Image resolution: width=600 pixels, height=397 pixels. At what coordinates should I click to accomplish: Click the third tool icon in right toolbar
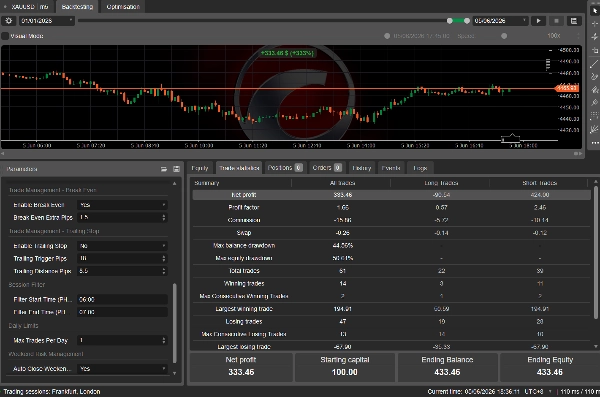click(x=594, y=37)
